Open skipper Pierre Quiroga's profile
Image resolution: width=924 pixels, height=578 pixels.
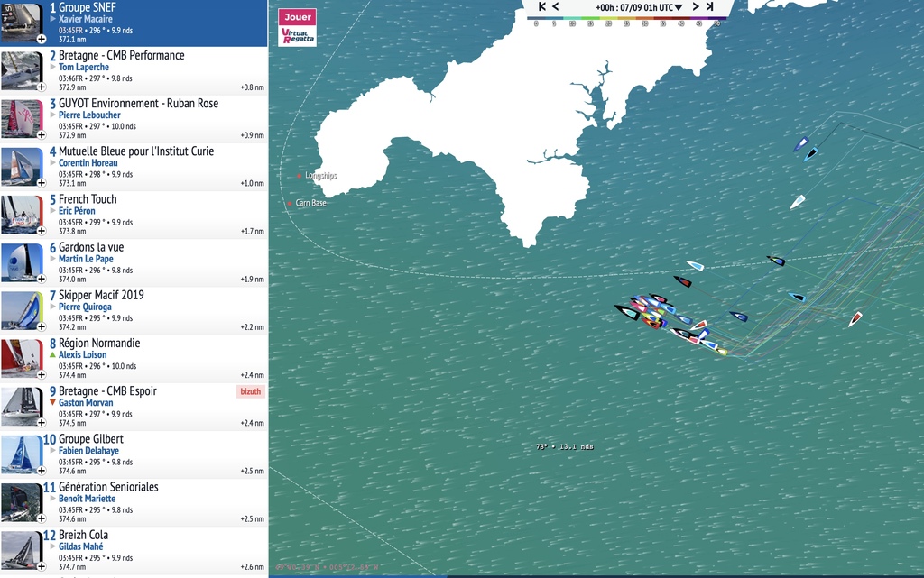click(x=85, y=307)
